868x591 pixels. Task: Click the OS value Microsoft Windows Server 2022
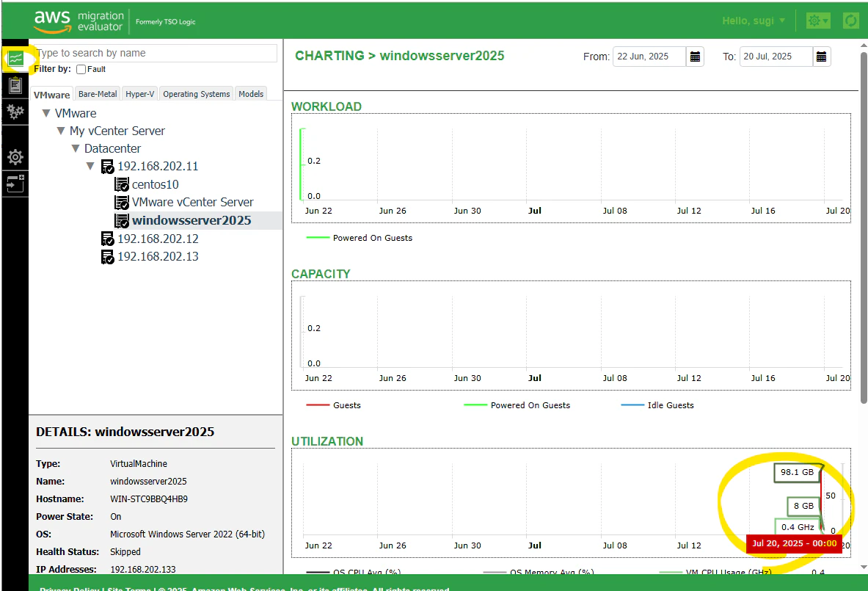[x=187, y=534]
